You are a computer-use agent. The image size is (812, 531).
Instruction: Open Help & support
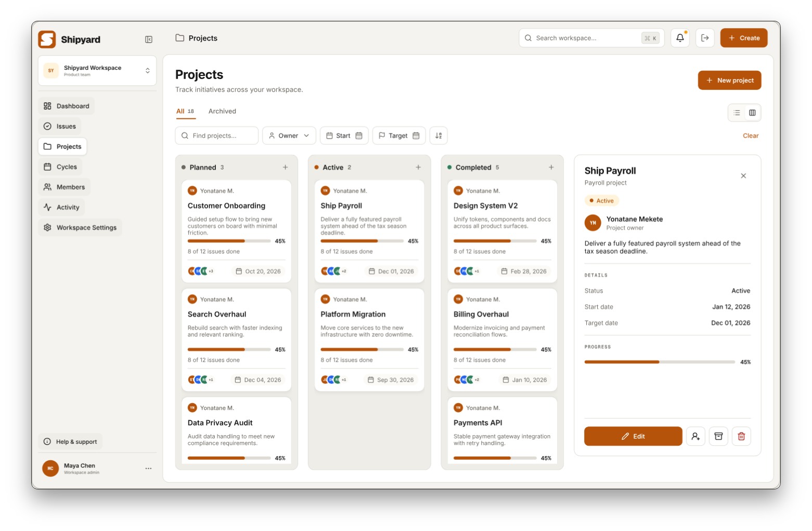tap(71, 442)
